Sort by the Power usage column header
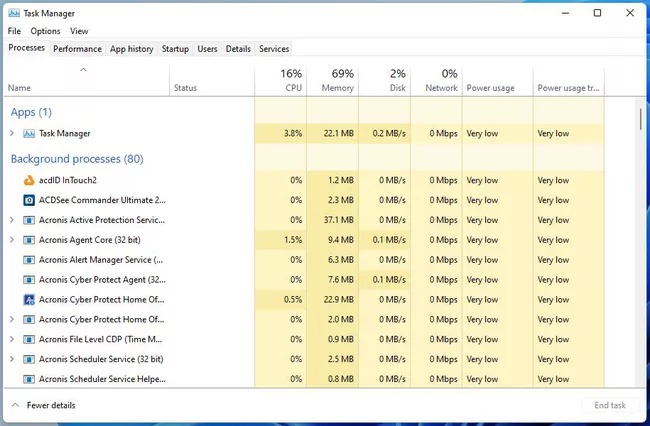 pos(498,82)
